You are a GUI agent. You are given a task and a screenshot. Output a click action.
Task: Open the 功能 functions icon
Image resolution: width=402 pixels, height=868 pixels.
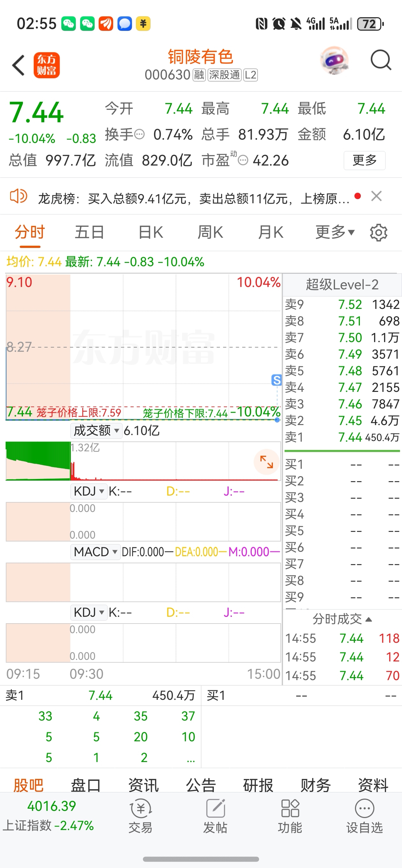pos(290,816)
